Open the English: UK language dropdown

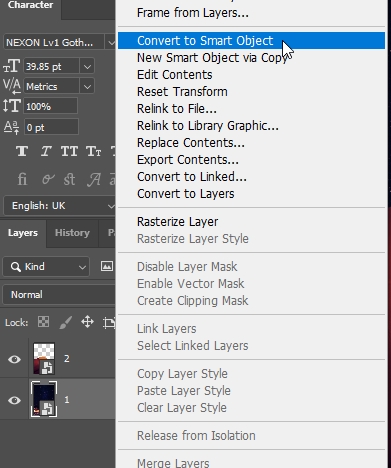pyautogui.click(x=59, y=206)
